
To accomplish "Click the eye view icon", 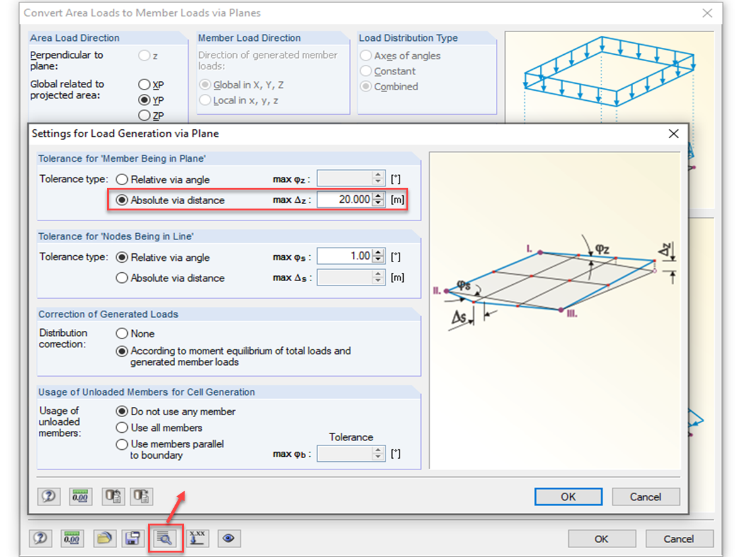I will tap(229, 539).
